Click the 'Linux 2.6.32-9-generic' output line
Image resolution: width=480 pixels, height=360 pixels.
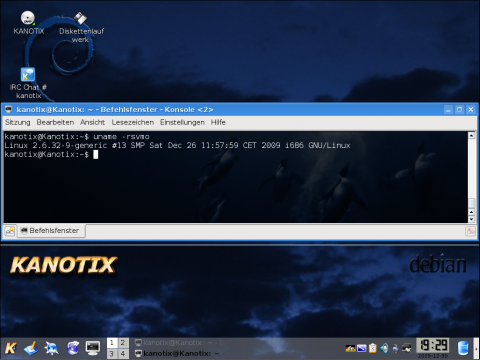[177, 146]
